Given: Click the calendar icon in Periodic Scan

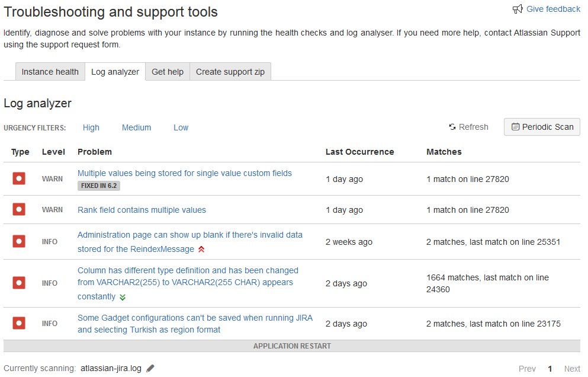Looking at the screenshot, I should (516, 127).
